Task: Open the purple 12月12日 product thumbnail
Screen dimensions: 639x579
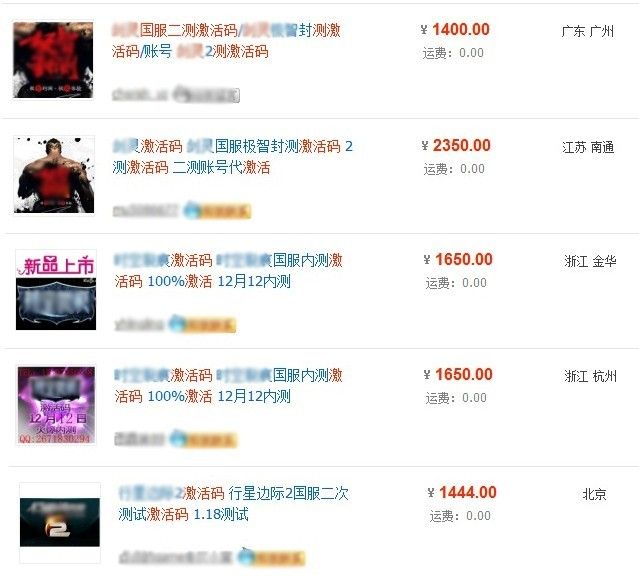Action: tap(56, 405)
